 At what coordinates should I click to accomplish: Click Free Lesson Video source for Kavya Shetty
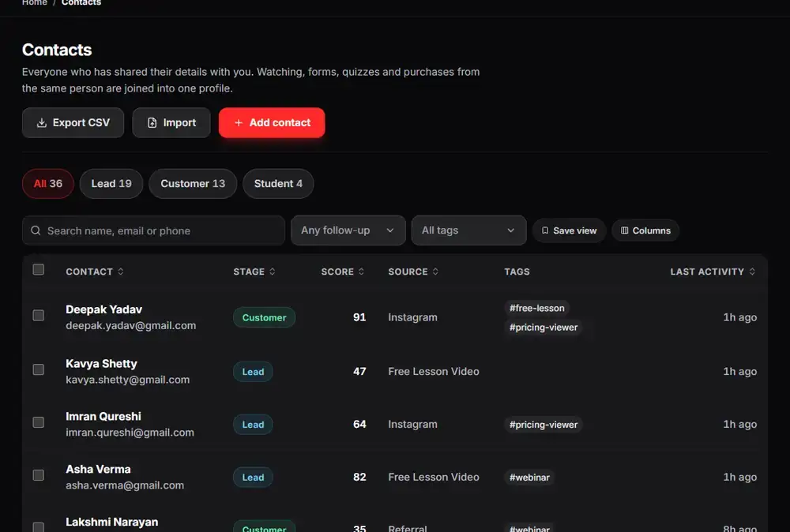(x=434, y=372)
